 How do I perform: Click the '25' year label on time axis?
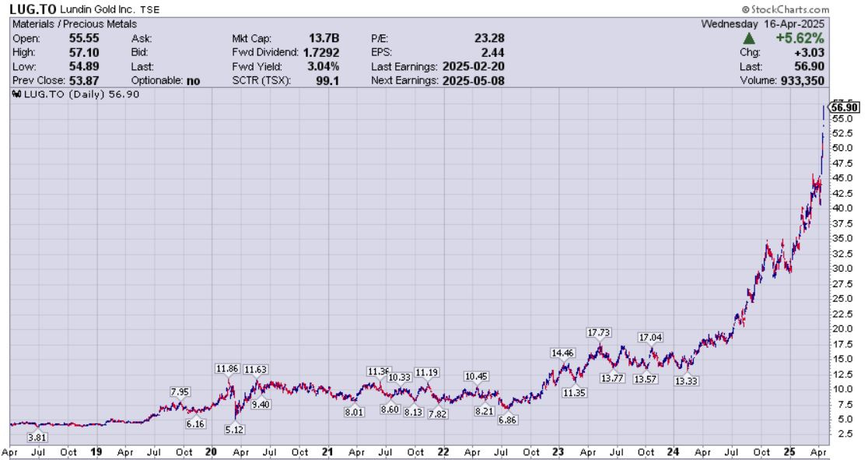click(x=790, y=452)
